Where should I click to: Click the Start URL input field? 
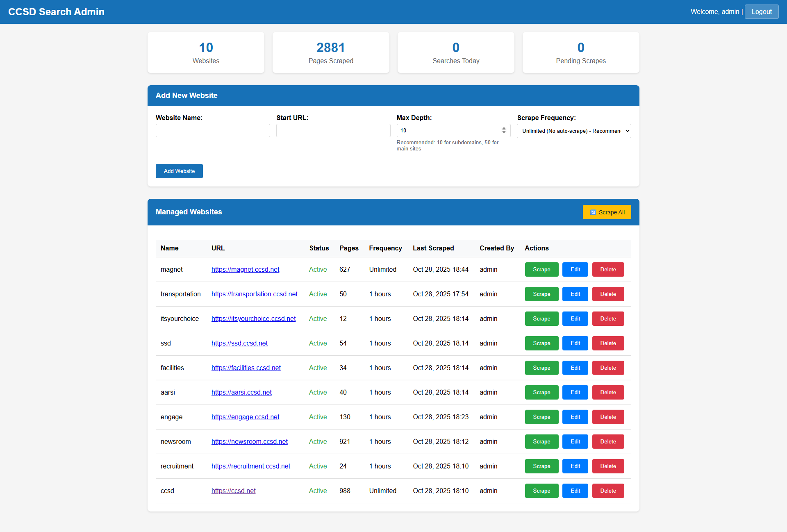pyautogui.click(x=333, y=131)
